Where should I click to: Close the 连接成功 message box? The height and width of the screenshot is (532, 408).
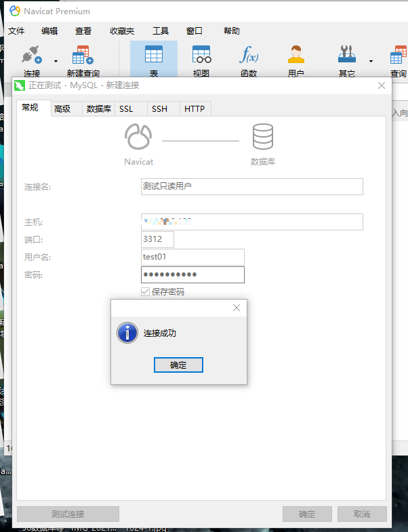click(237, 308)
